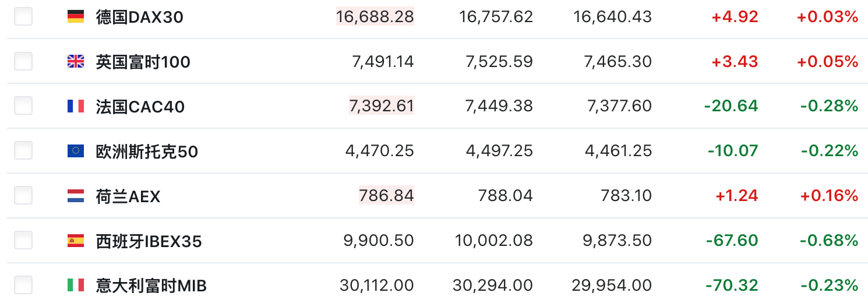
Task: Click the highlighted price 16,688.28
Action: point(375,17)
